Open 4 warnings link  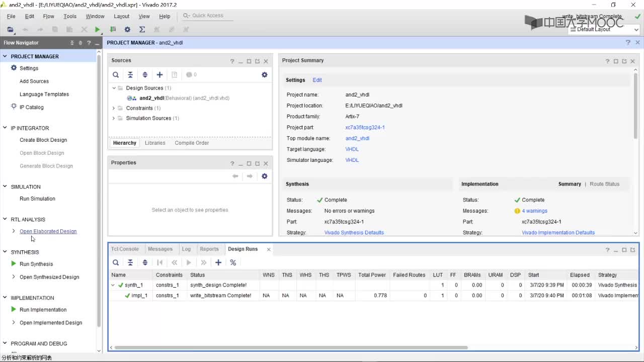coord(534,211)
